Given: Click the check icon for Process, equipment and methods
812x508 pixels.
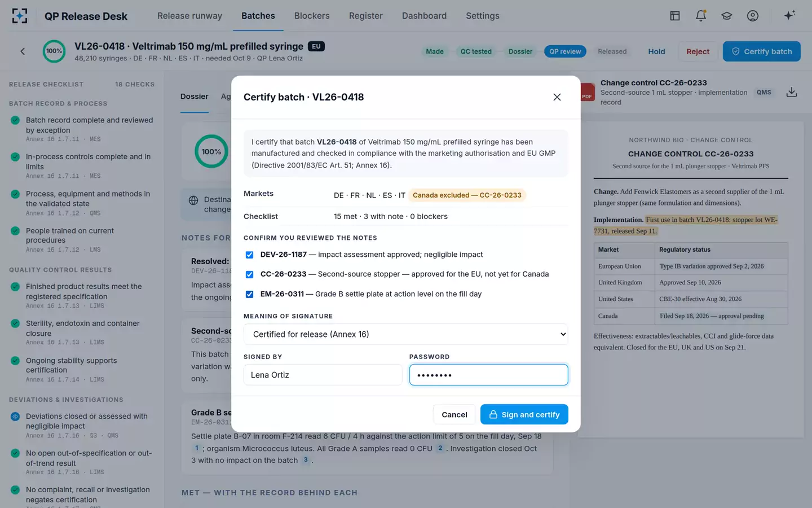Looking at the screenshot, I should pos(15,194).
